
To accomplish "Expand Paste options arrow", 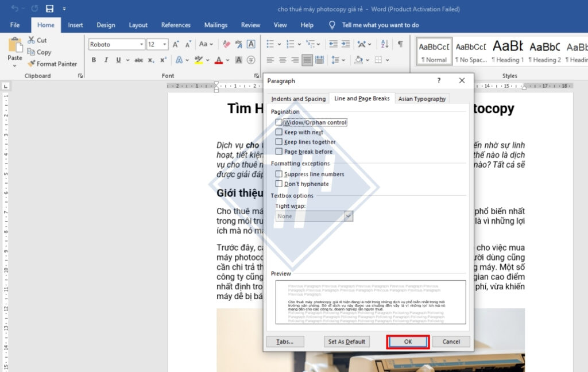I will point(14,65).
